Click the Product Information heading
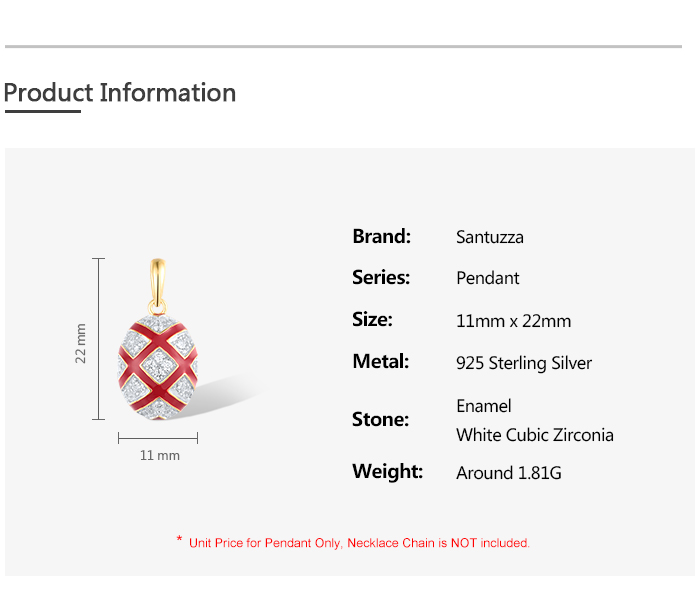Screen dimensions: 700x615 point(120,93)
